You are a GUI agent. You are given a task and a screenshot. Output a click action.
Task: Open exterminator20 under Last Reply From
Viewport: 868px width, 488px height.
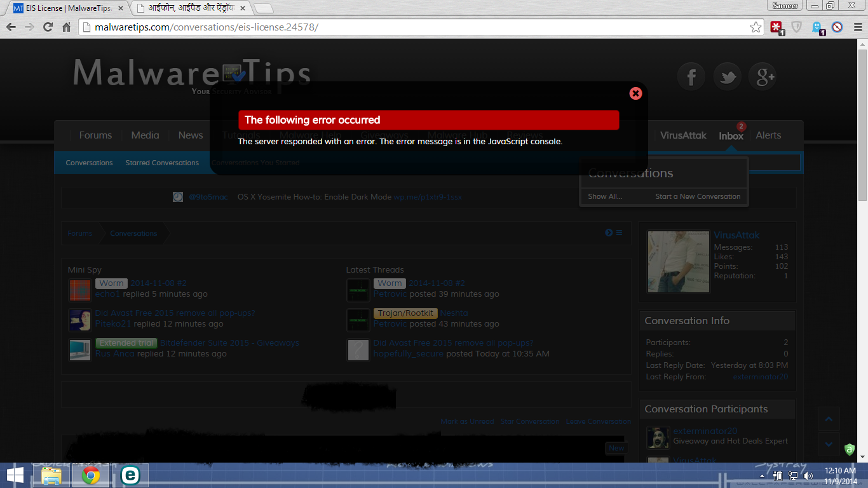761,377
